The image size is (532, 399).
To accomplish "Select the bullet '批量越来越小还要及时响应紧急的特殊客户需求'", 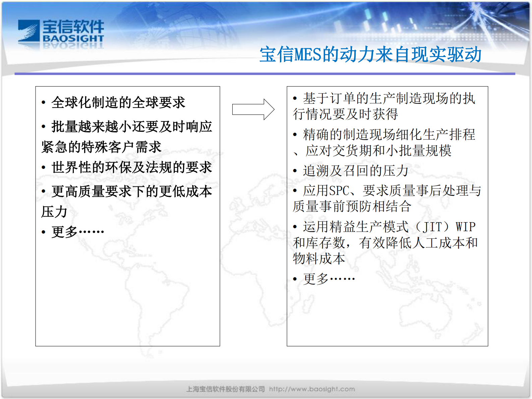I will point(127,136).
